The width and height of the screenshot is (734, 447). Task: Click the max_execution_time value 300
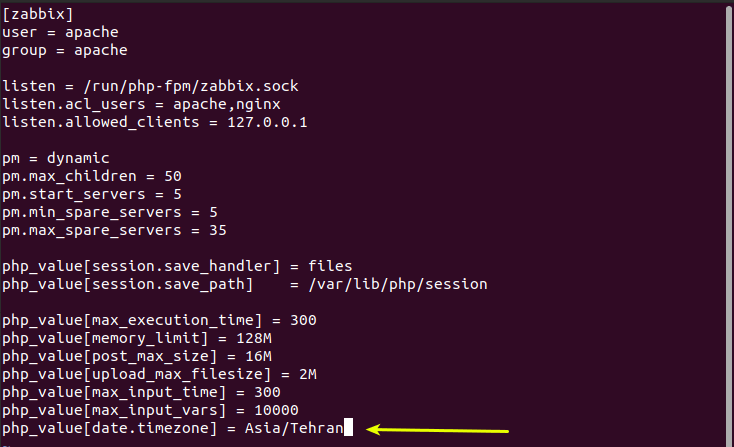(303, 321)
